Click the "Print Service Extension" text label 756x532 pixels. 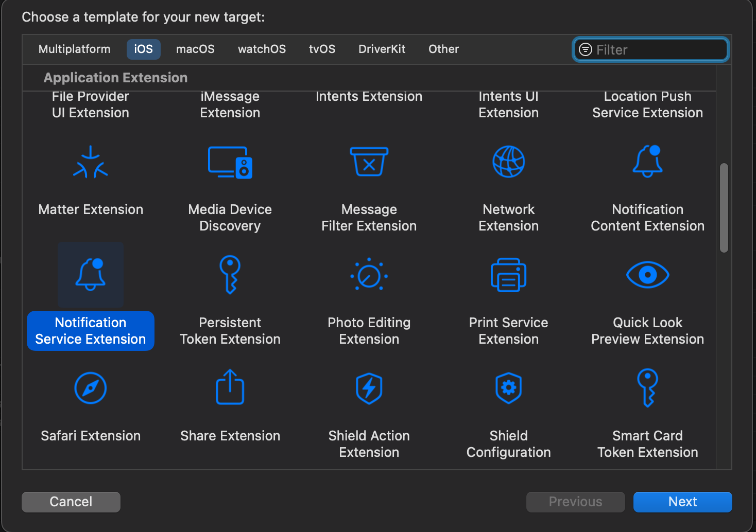pyautogui.click(x=509, y=331)
